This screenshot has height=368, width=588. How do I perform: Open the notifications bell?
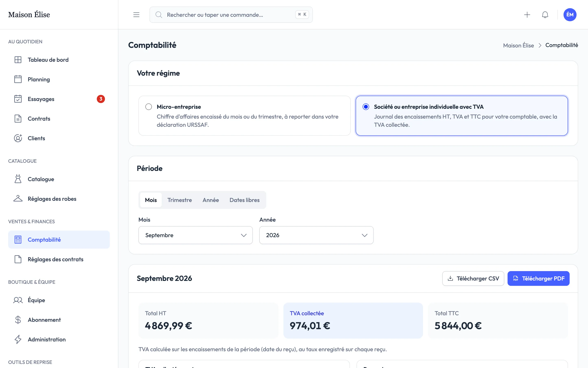click(x=545, y=15)
